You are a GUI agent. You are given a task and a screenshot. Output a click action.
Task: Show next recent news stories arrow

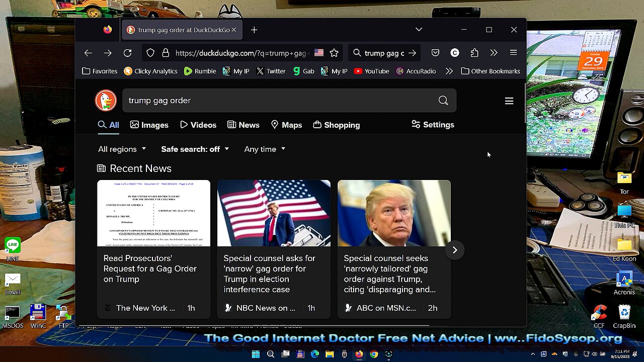(454, 250)
